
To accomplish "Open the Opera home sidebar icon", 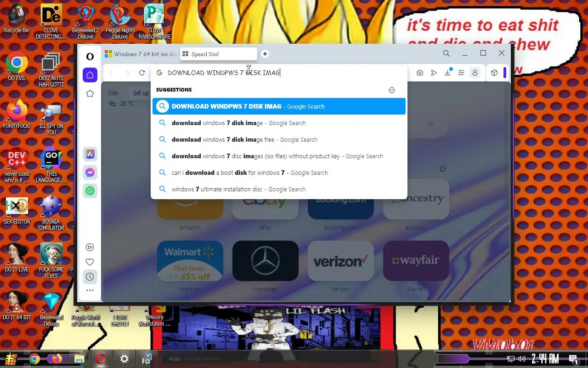I will (x=90, y=75).
